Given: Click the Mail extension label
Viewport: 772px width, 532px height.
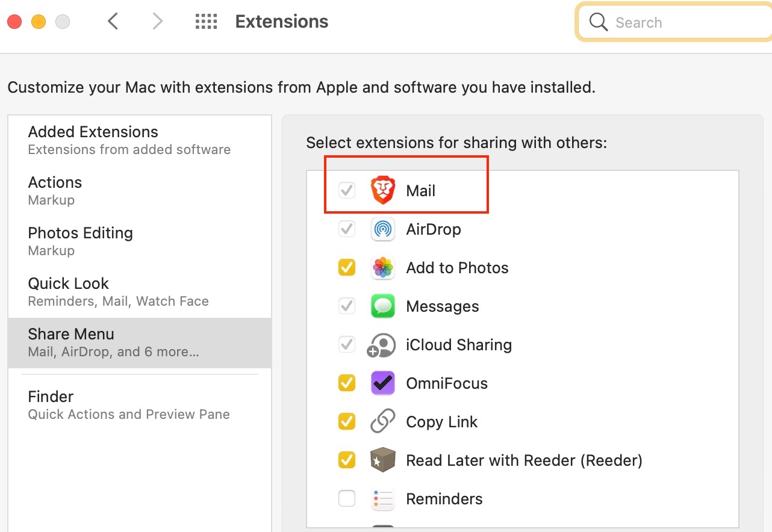Looking at the screenshot, I should click(x=421, y=191).
